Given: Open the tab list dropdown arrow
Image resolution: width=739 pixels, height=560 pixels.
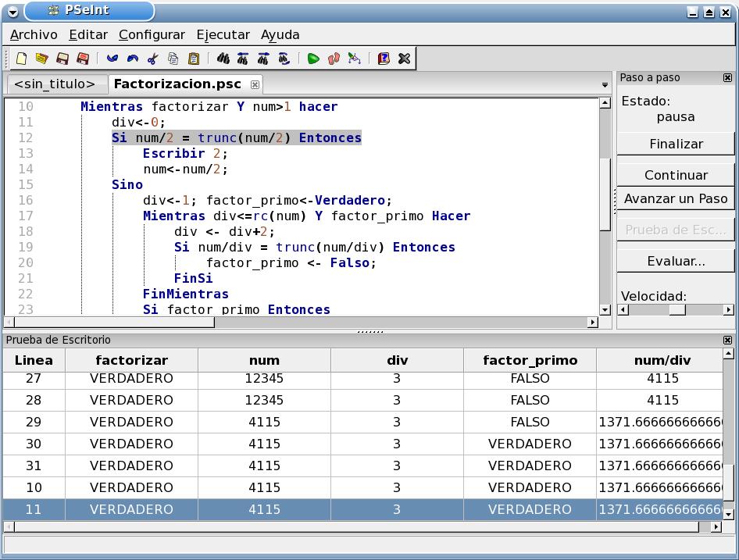Looking at the screenshot, I should coord(605,85).
